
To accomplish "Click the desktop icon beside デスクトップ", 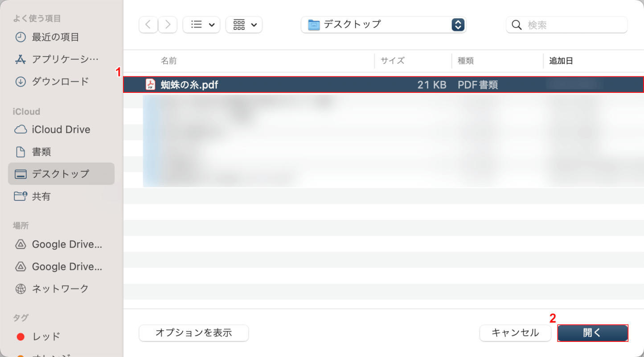I will click(x=21, y=174).
